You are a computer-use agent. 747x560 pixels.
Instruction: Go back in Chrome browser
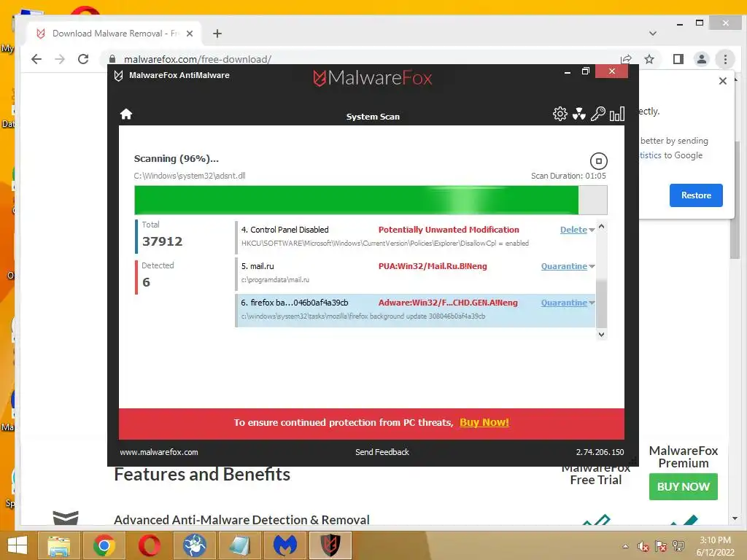[36, 59]
